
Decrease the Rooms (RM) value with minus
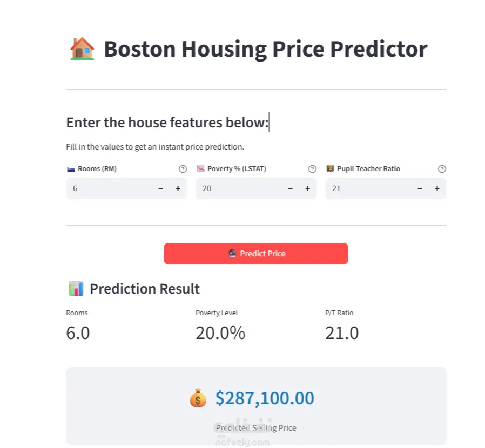point(160,188)
